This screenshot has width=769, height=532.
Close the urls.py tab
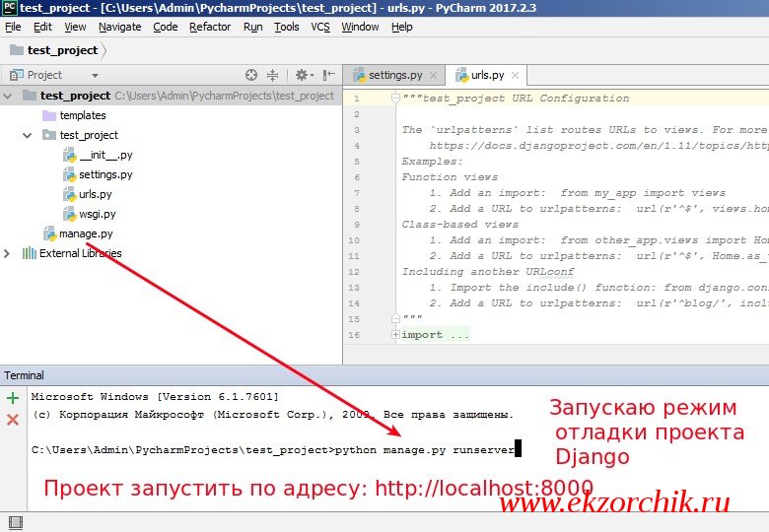(515, 76)
